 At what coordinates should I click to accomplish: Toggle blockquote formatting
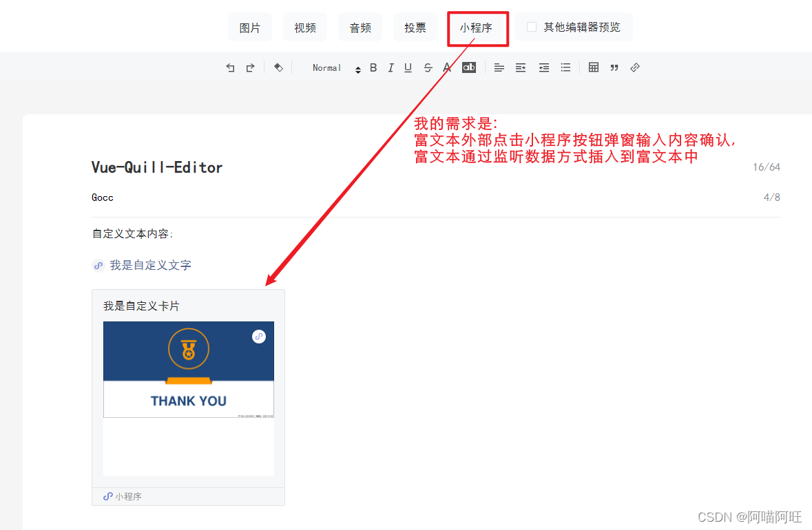614,68
